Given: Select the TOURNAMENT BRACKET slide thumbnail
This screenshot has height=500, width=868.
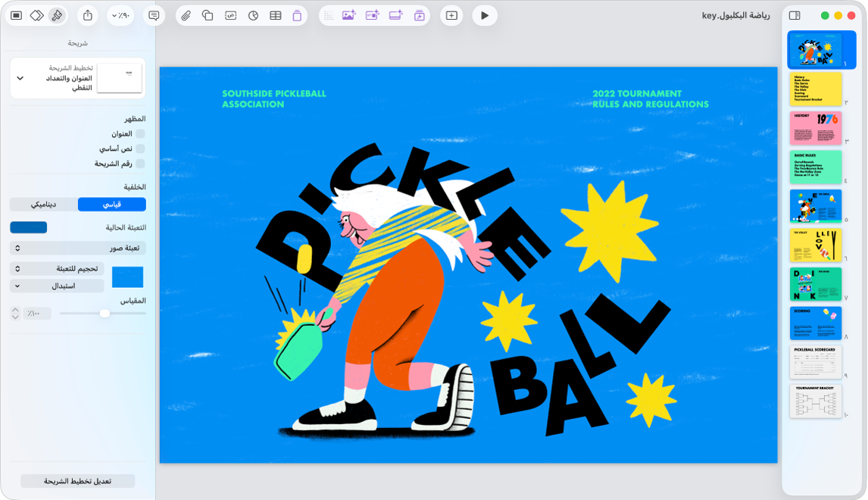Looking at the screenshot, I should (x=816, y=401).
